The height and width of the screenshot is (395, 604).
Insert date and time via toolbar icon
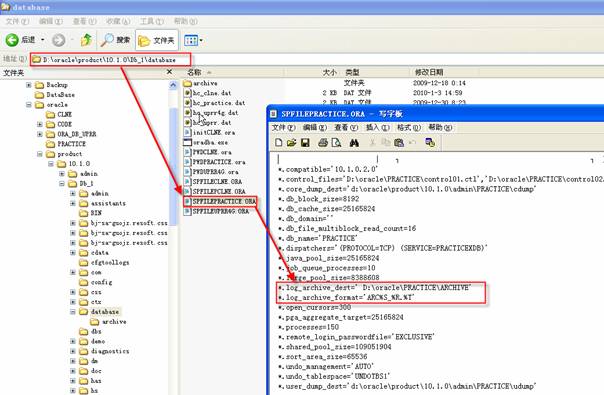pos(430,143)
